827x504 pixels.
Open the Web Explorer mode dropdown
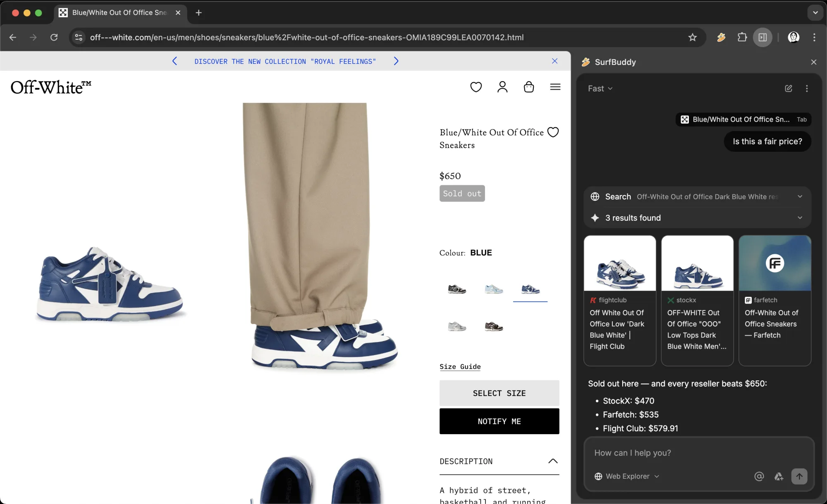pos(627,476)
